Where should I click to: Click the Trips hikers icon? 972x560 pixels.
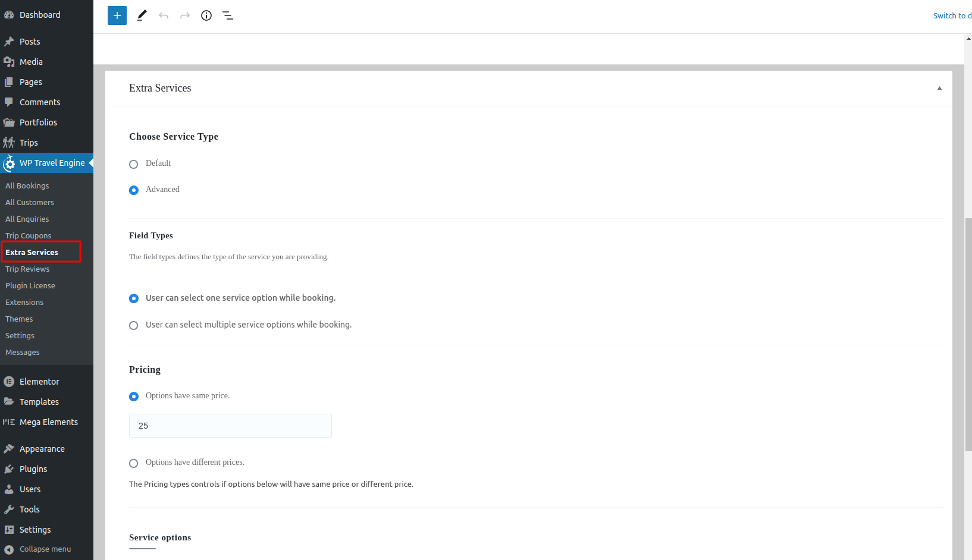coord(9,143)
